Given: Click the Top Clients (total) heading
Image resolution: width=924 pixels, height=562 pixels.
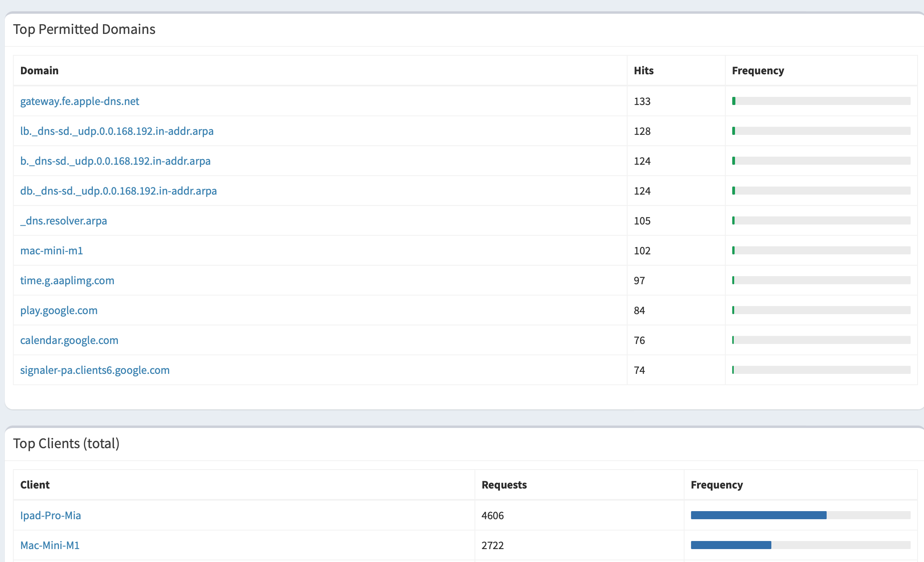Looking at the screenshot, I should click(66, 443).
